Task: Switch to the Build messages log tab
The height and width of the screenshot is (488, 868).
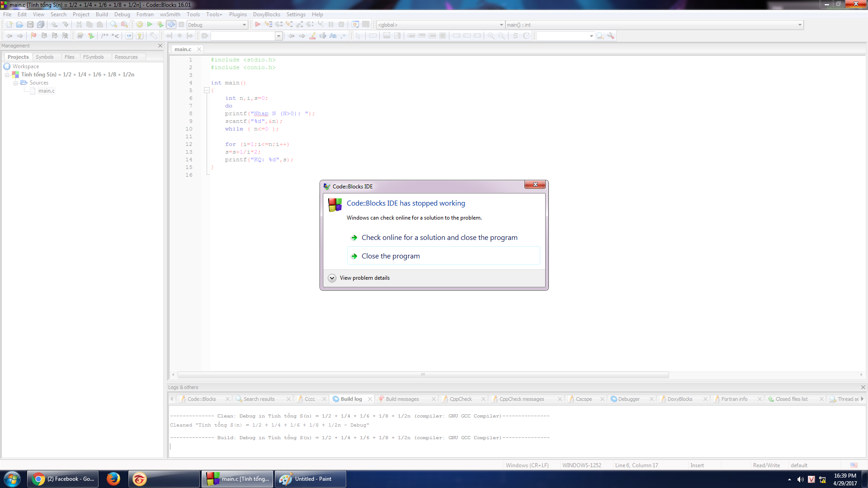Action: point(402,399)
